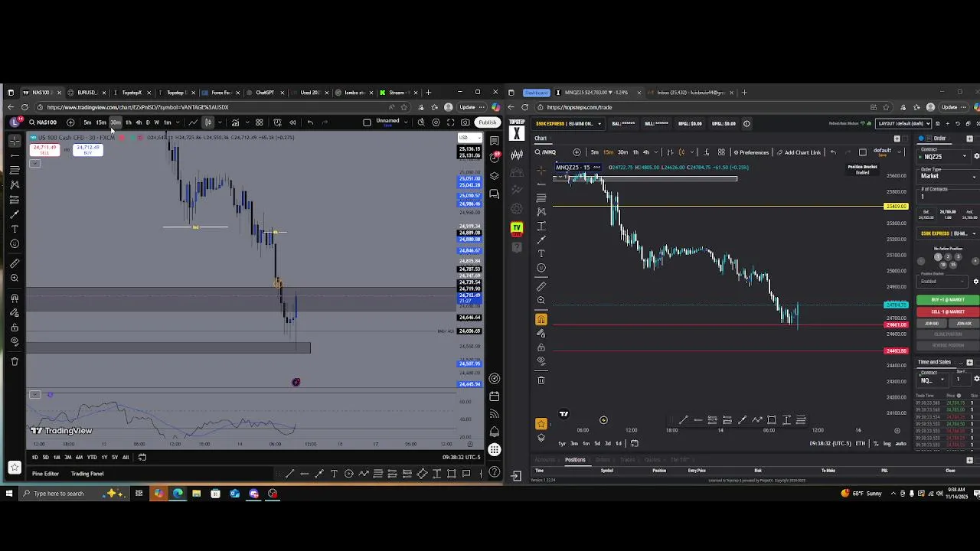The height and width of the screenshot is (551, 980).
Task: Toggle percent scale on TopstepX chart
Action: [x=876, y=444]
